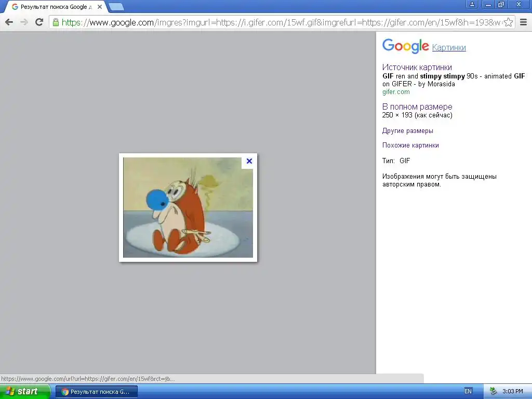532x399 pixels.
Task: Click the address bar URL
Action: (x=282, y=22)
